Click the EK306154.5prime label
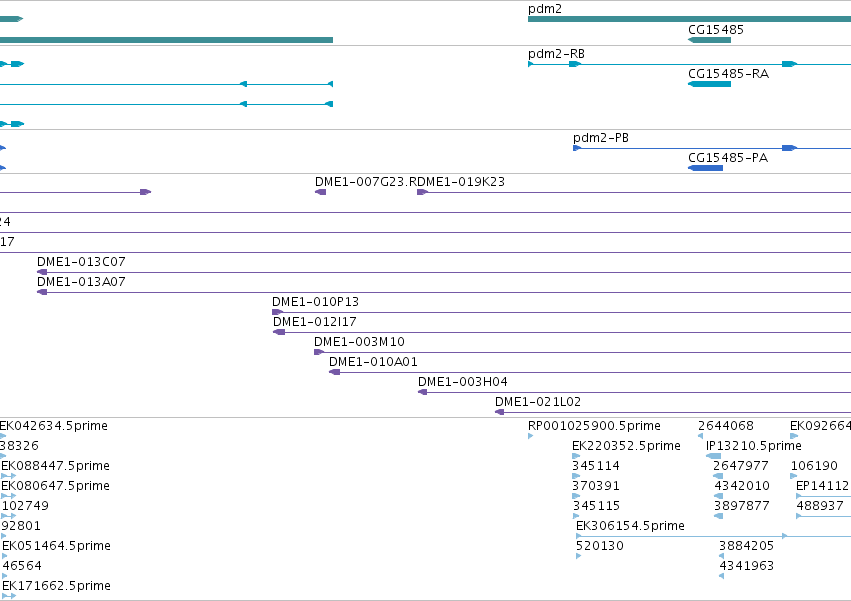Screen dimensions: 851x601 coord(630,526)
